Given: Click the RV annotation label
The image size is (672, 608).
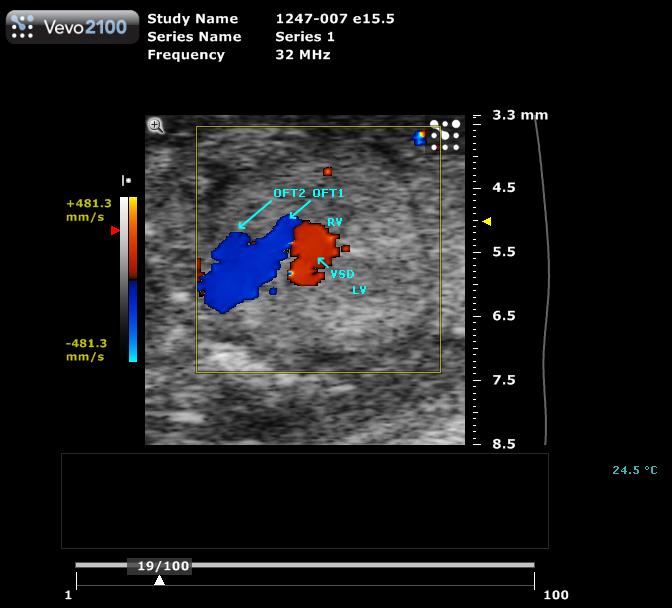Looking at the screenshot, I should [x=335, y=222].
